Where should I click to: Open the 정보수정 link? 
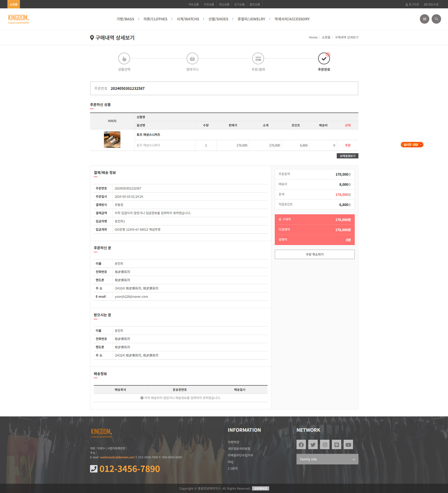point(431,4)
